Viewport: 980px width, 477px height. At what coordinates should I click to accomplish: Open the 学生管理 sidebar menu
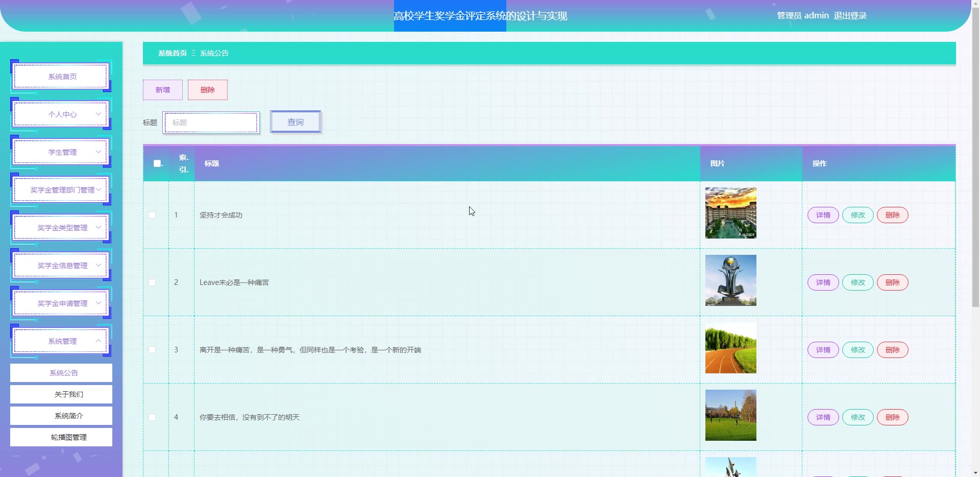click(x=61, y=152)
